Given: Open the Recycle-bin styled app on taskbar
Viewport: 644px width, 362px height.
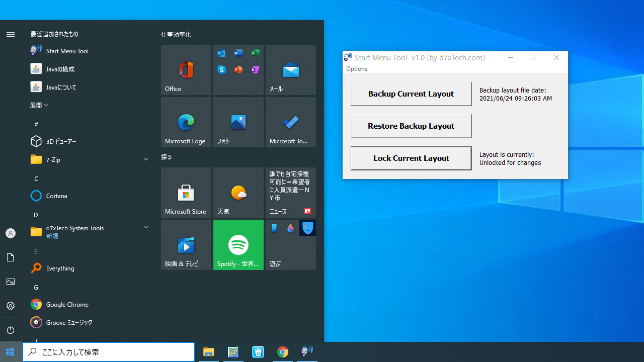Looking at the screenshot, I should (258, 352).
